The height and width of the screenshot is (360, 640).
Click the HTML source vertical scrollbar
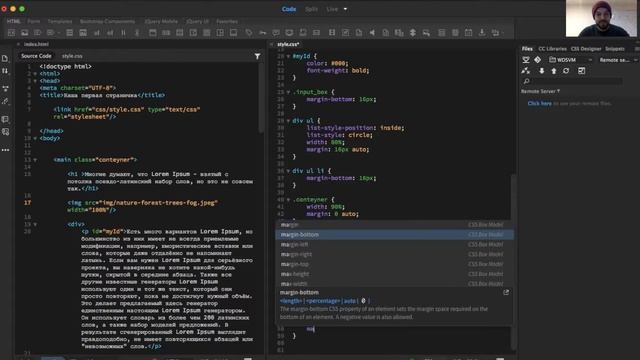point(261,98)
